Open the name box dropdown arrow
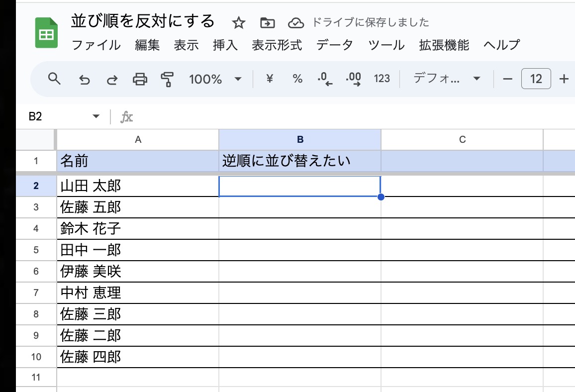 pos(96,117)
